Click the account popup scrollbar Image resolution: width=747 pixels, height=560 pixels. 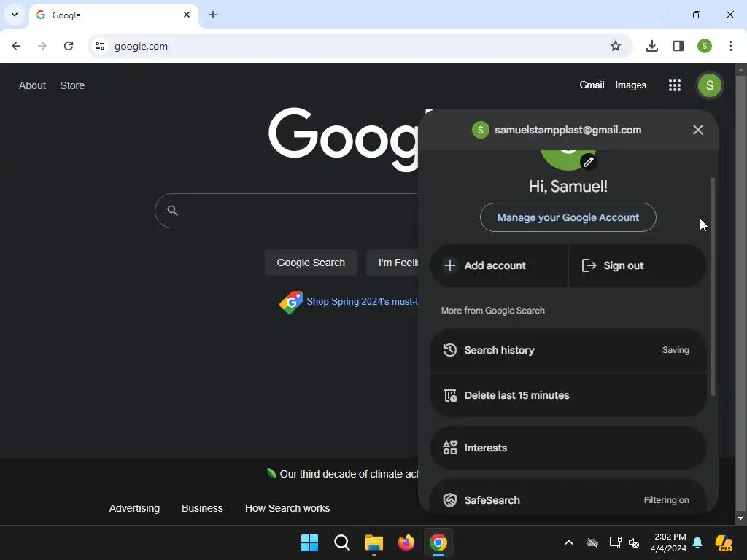(x=713, y=286)
